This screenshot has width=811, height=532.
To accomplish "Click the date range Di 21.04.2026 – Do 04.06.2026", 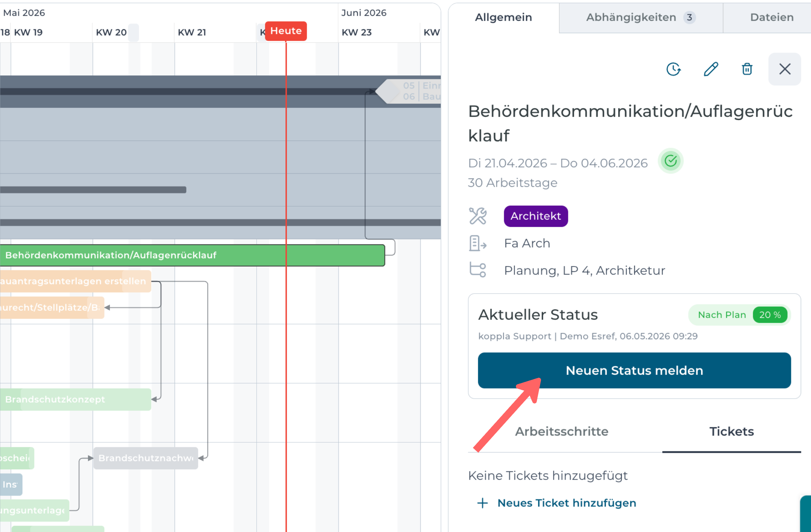I will point(558,163).
